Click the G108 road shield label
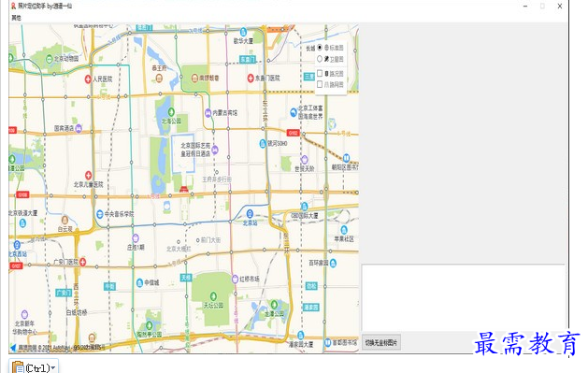This screenshot has height=373, width=588. click(22, 195)
